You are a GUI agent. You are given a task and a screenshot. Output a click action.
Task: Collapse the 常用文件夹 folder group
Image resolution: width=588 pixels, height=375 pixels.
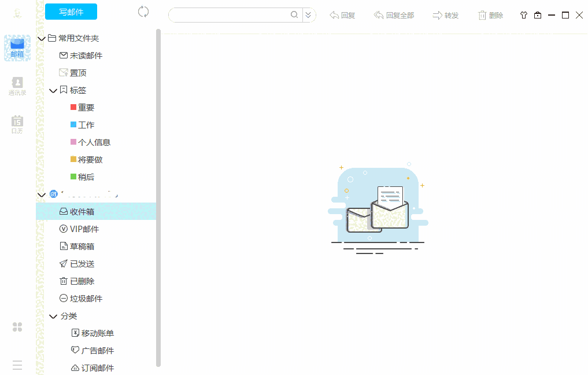pos(41,38)
